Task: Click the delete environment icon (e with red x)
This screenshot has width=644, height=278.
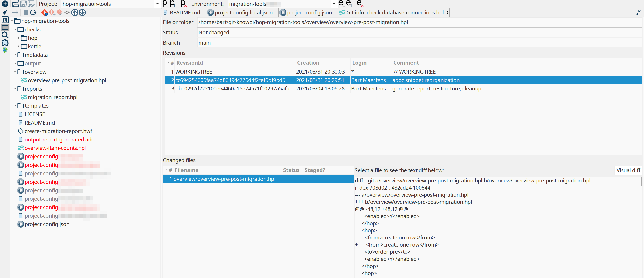Action: point(360,4)
